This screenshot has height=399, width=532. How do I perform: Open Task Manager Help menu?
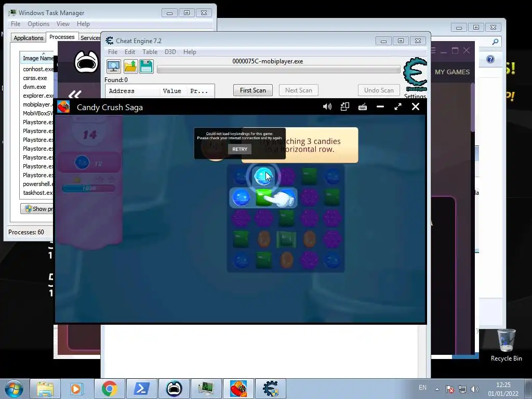[x=83, y=24]
